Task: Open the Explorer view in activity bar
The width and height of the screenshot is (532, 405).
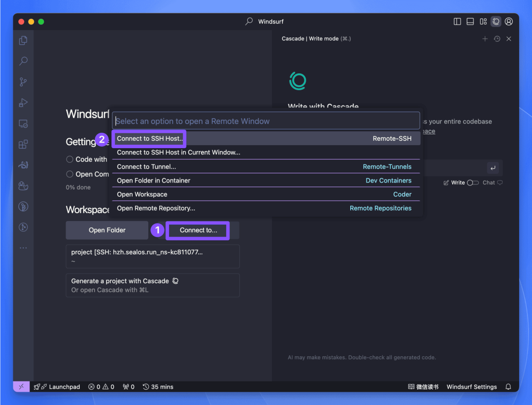Action: click(23, 41)
